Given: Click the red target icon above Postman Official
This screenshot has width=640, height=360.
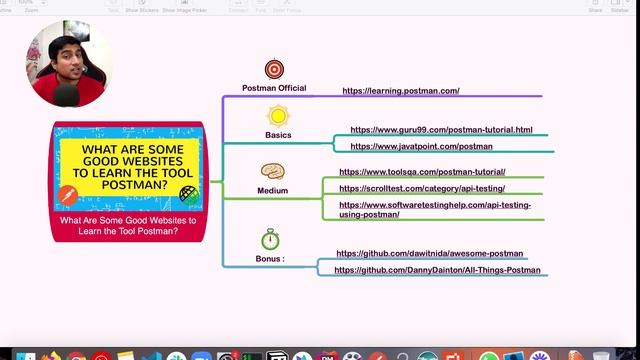Looking at the screenshot, I should 274,69.
